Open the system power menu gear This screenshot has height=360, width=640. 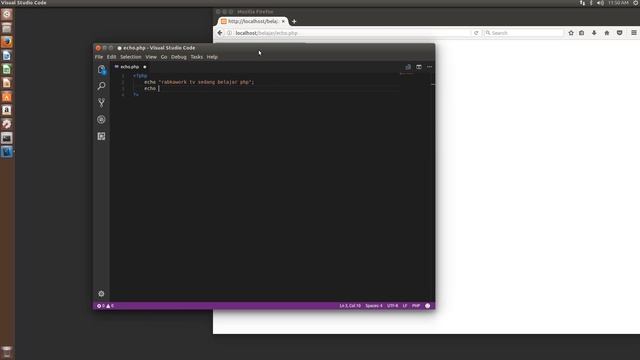coord(636,3)
